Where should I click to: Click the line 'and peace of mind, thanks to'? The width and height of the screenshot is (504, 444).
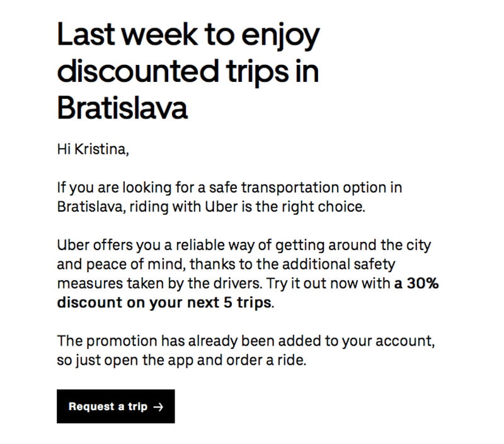point(226,264)
